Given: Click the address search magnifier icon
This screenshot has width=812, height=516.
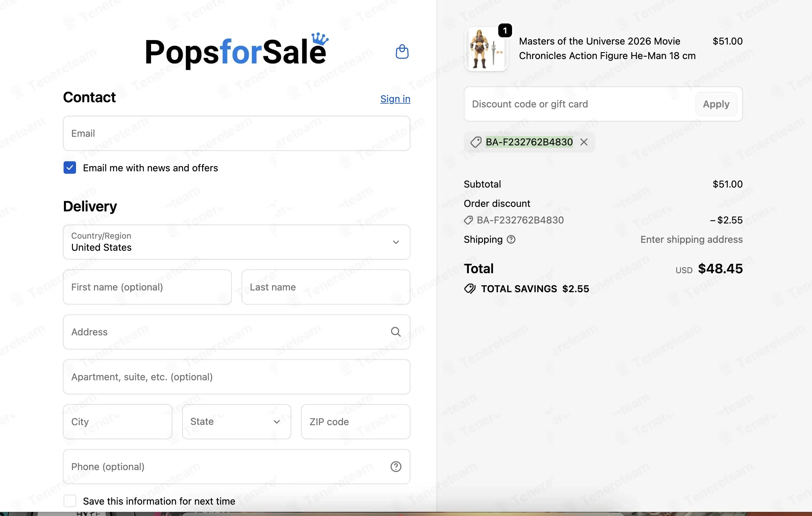Looking at the screenshot, I should coord(396,332).
